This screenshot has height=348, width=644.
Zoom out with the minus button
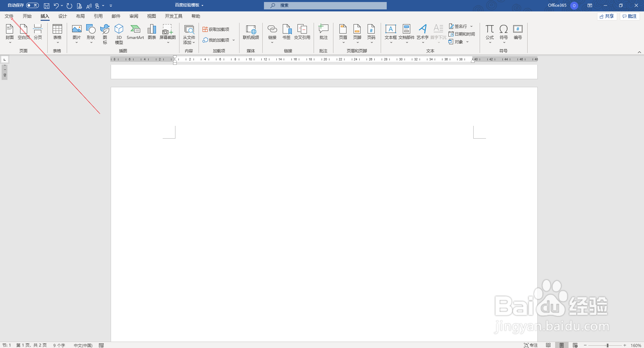(585, 345)
